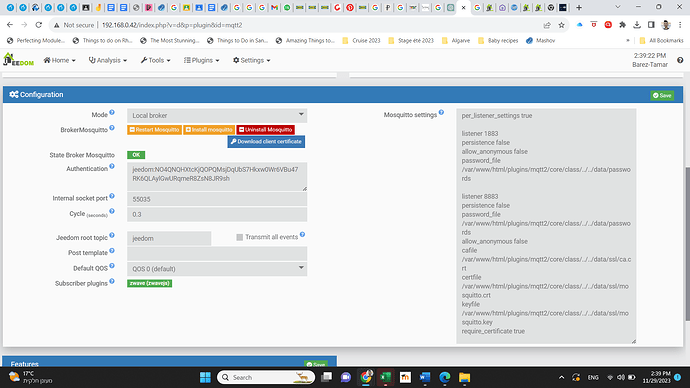Open Chrome three-dot menu
The image size is (690, 388).
(680, 25)
